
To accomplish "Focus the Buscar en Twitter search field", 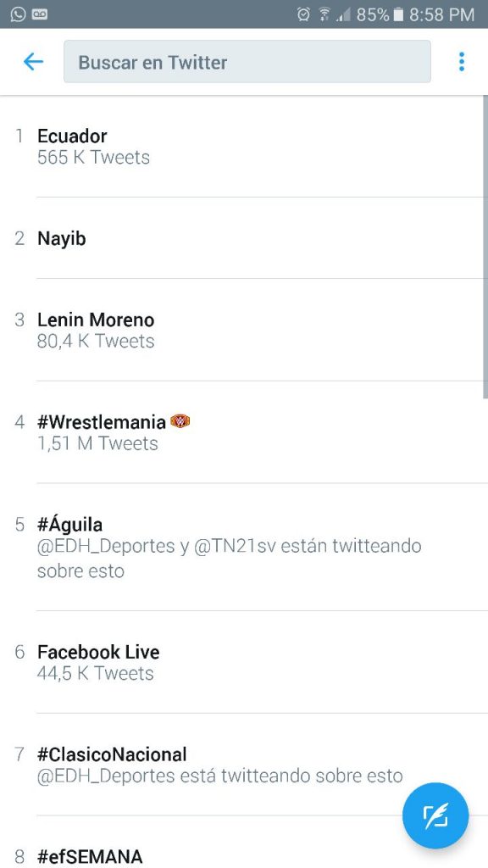I will (247, 61).
